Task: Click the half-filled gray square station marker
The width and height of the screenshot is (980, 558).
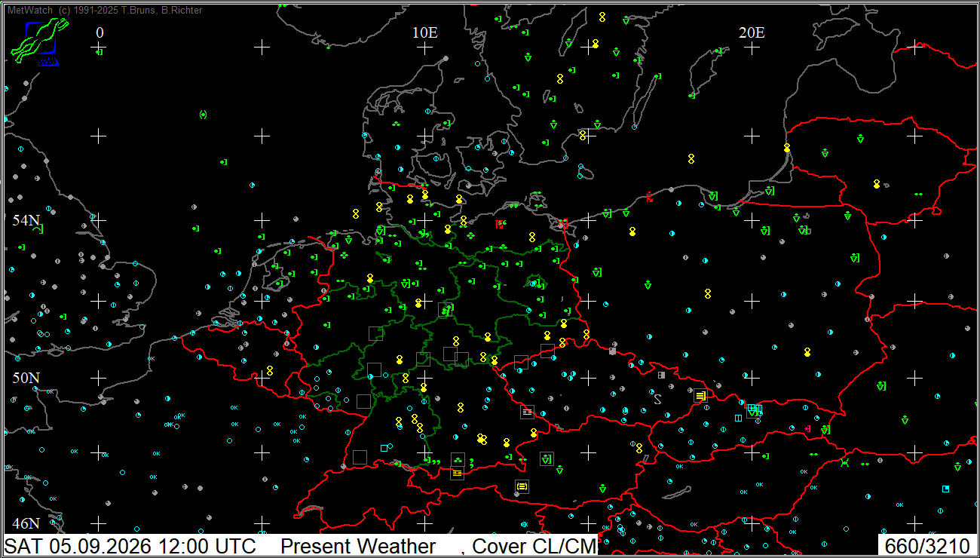Action: tap(661, 375)
